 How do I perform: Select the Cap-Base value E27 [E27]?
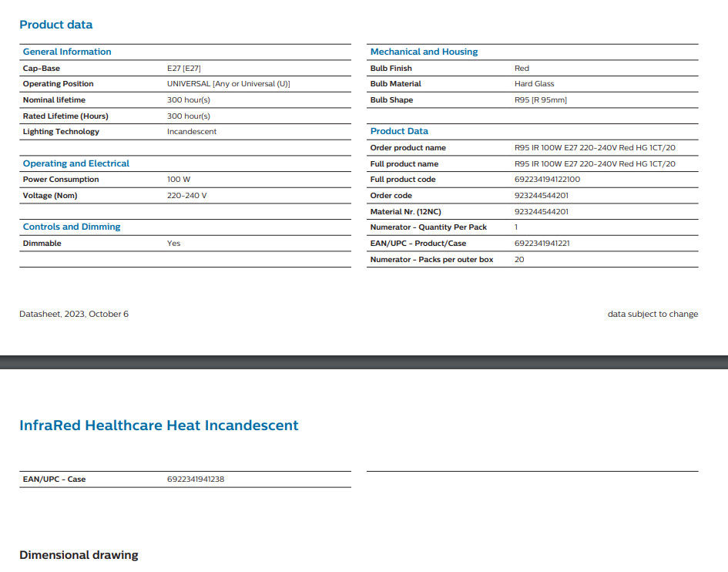(x=184, y=69)
